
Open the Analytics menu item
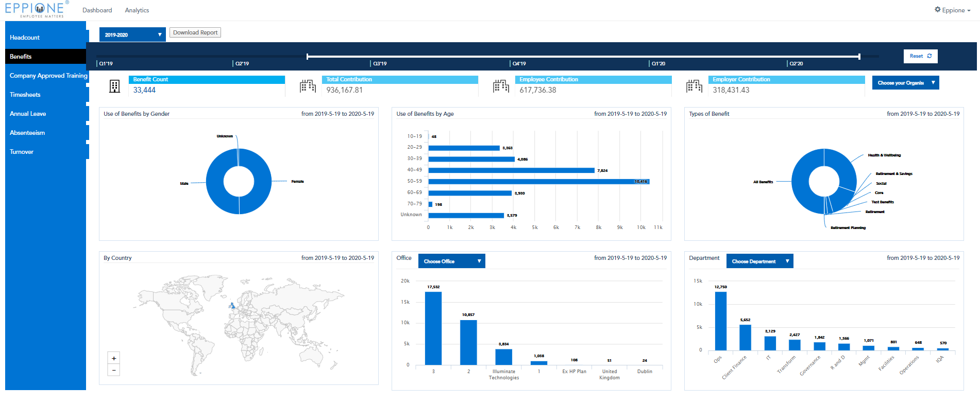point(137,10)
